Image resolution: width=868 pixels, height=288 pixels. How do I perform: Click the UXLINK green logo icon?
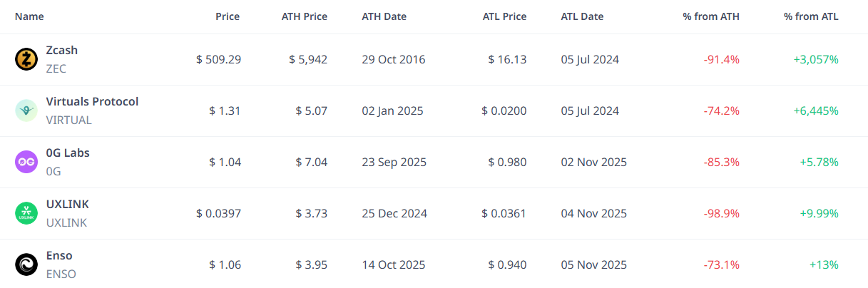pyautogui.click(x=26, y=213)
